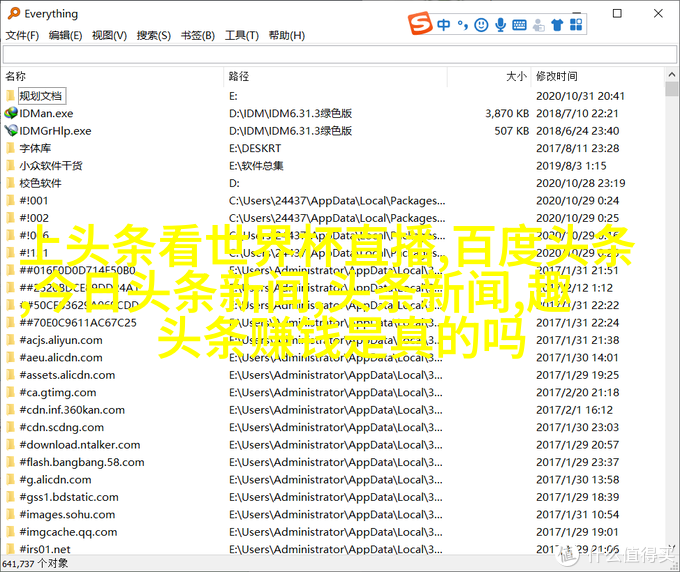Click the IDMGrHlp.exe file icon
This screenshot has height=572, width=680.
pos(11,131)
